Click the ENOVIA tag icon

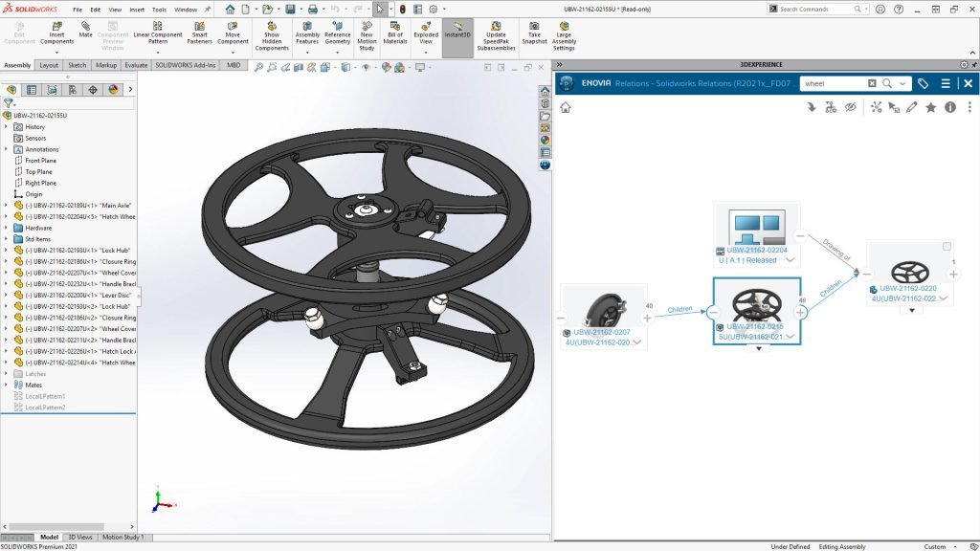click(924, 83)
